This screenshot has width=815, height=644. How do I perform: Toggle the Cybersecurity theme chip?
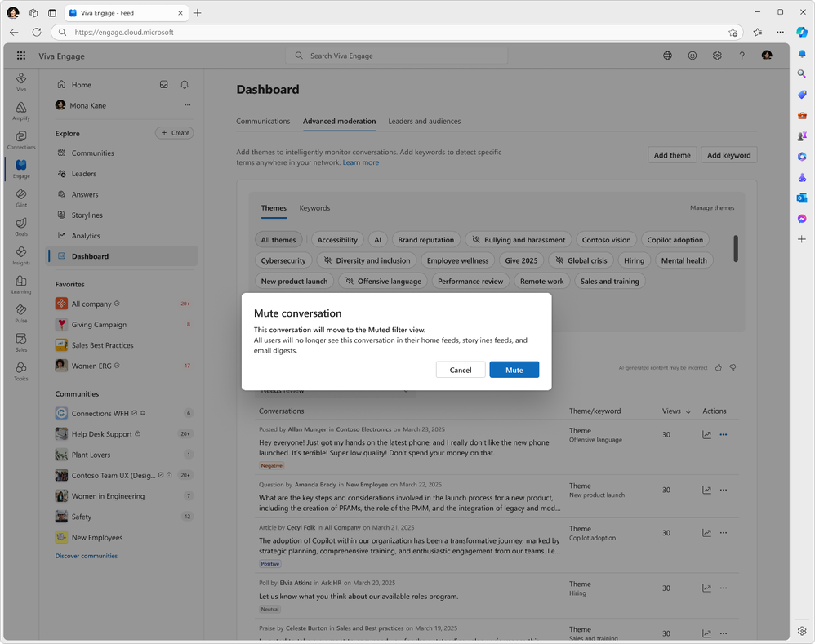[x=283, y=260]
